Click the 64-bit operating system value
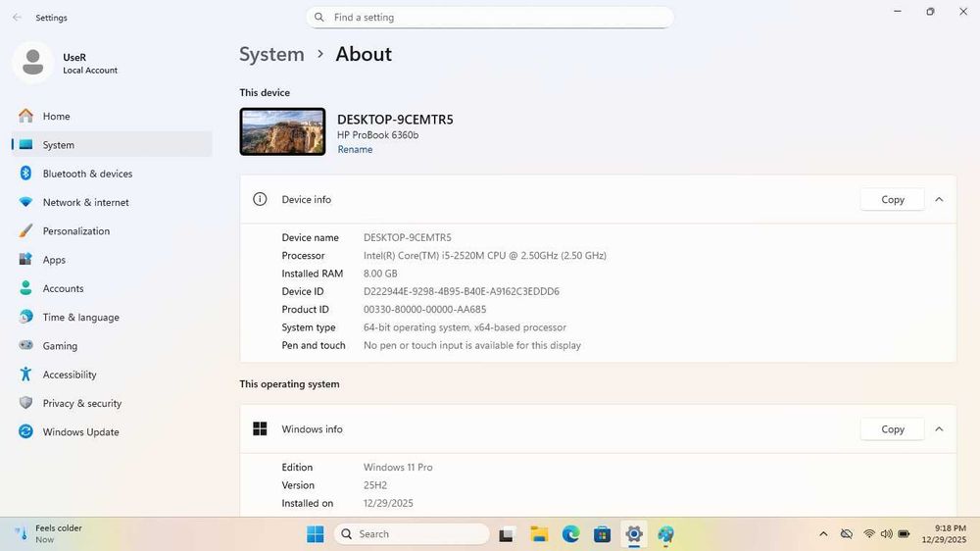980x551 pixels. point(465,327)
